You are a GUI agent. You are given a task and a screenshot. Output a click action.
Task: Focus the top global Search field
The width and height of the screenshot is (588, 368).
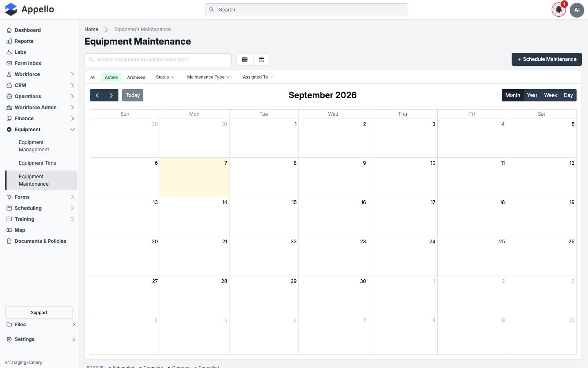(x=307, y=10)
